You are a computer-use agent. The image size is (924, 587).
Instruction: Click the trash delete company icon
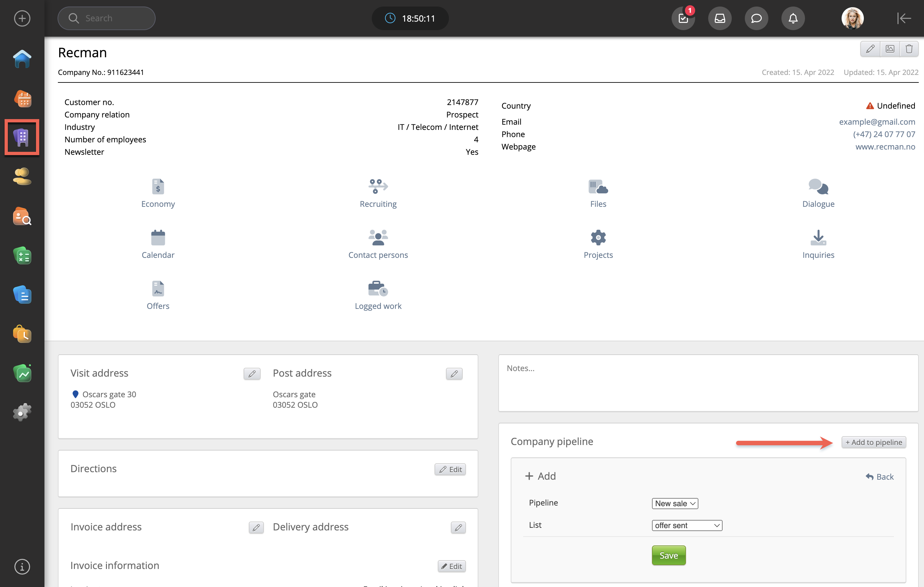909,49
